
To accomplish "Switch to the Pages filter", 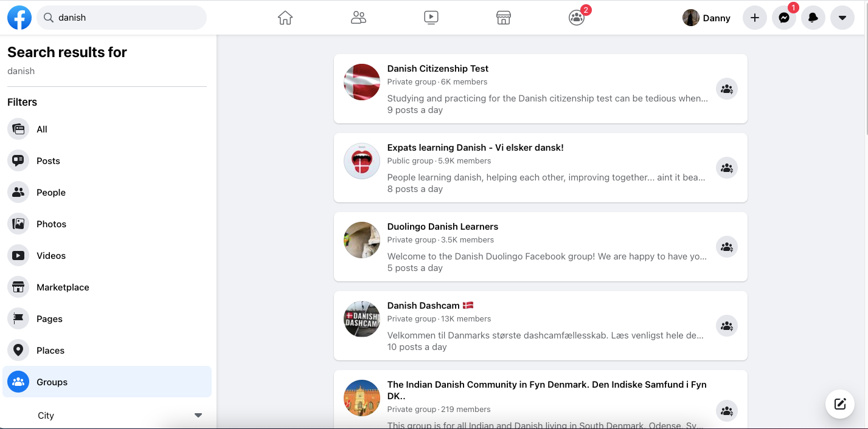I will pos(49,318).
